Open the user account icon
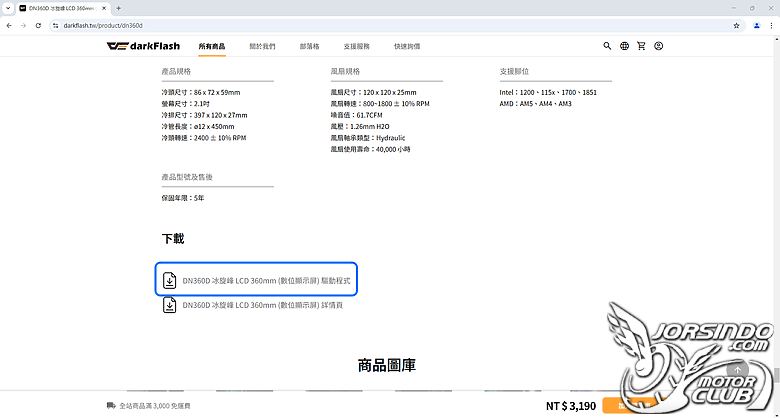The height and width of the screenshot is (418, 780). [659, 46]
